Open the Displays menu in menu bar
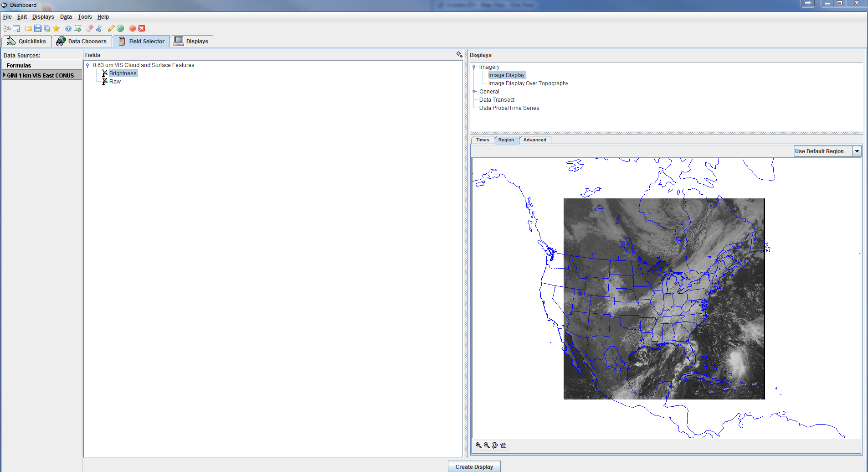Image resolution: width=868 pixels, height=472 pixels. pyautogui.click(x=43, y=17)
